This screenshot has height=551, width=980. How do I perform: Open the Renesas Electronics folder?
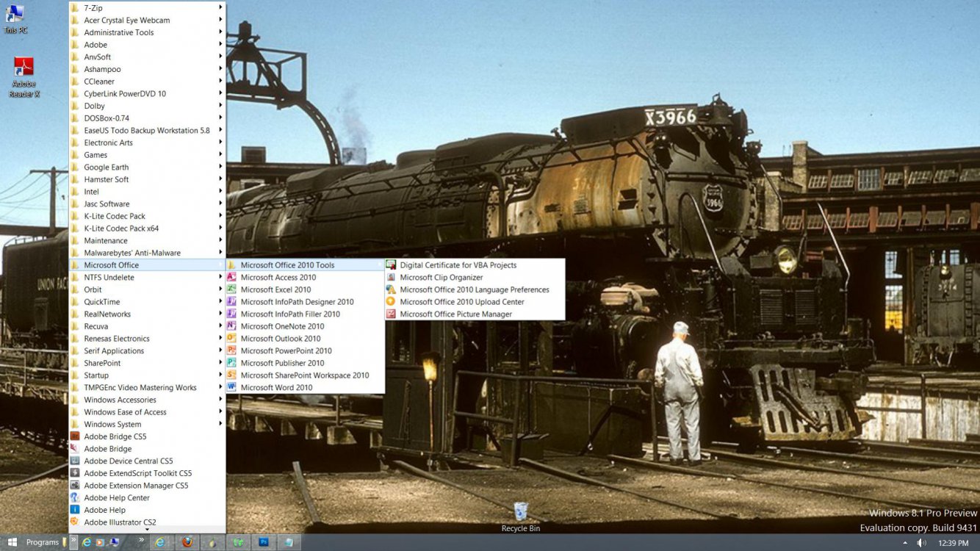pos(147,339)
